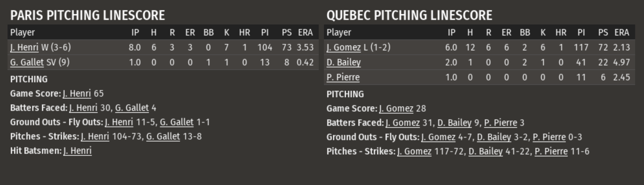Open D. Bailey in Quebec Pitches - Strikes line

point(485,151)
